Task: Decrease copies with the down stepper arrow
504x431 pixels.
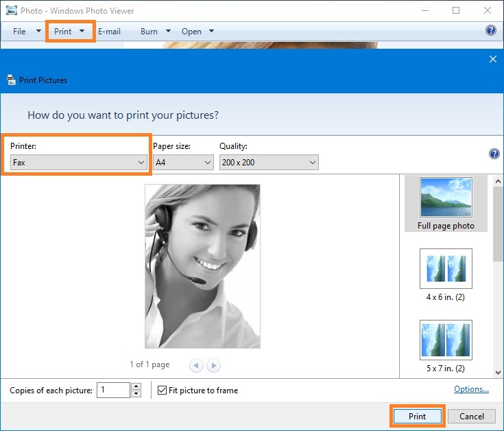Action: [x=136, y=394]
